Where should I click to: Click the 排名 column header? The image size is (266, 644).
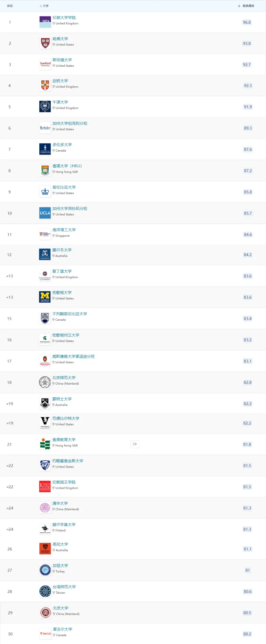10,6
